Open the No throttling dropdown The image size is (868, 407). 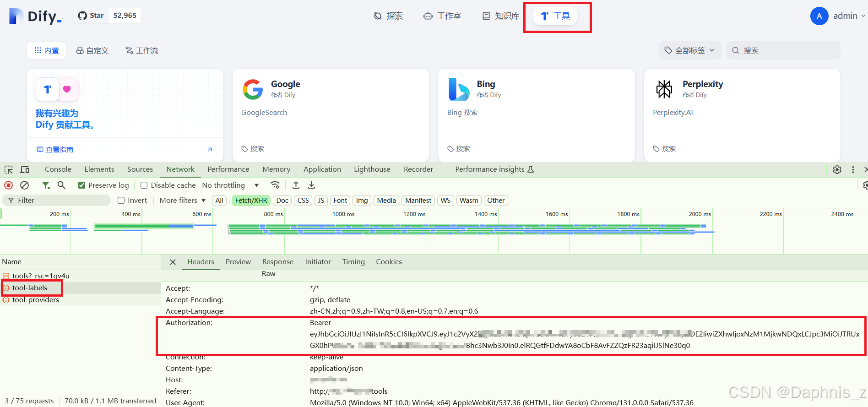[x=230, y=185]
